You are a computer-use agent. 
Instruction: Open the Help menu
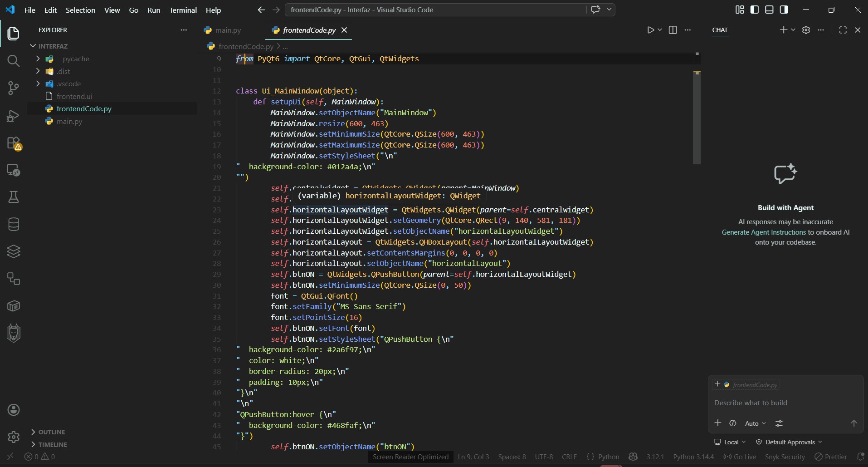213,10
